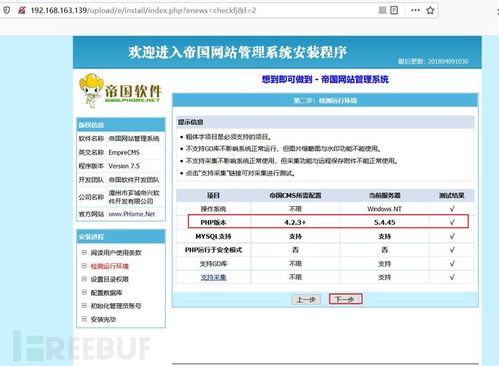Open the 支持采集 link in the table
Viewport: 499px width, 366px height.
(x=213, y=277)
